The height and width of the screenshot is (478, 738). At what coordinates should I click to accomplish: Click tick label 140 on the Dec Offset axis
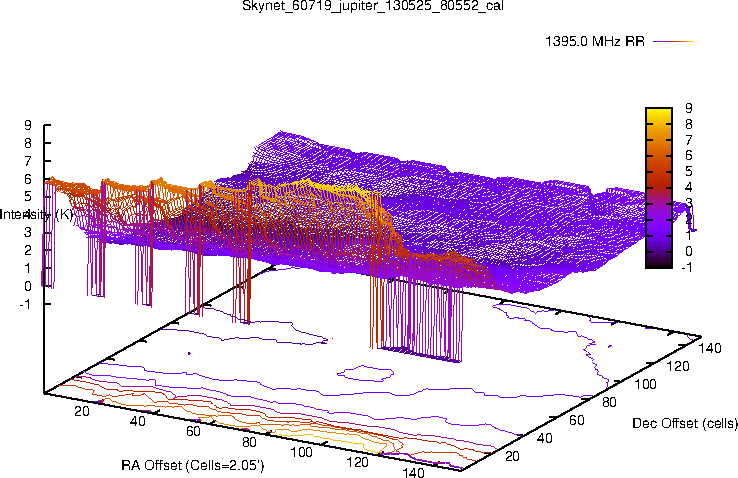(x=710, y=348)
